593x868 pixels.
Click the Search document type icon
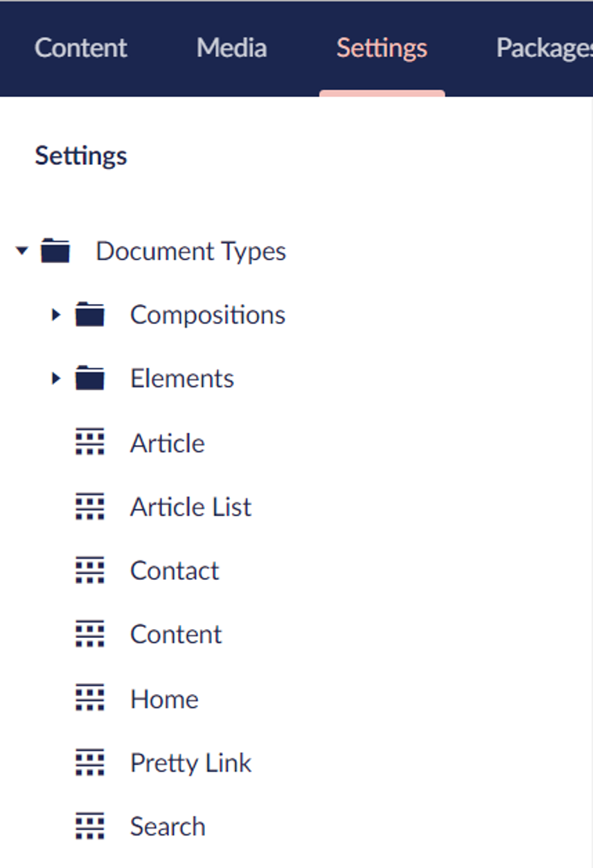pyautogui.click(x=89, y=826)
